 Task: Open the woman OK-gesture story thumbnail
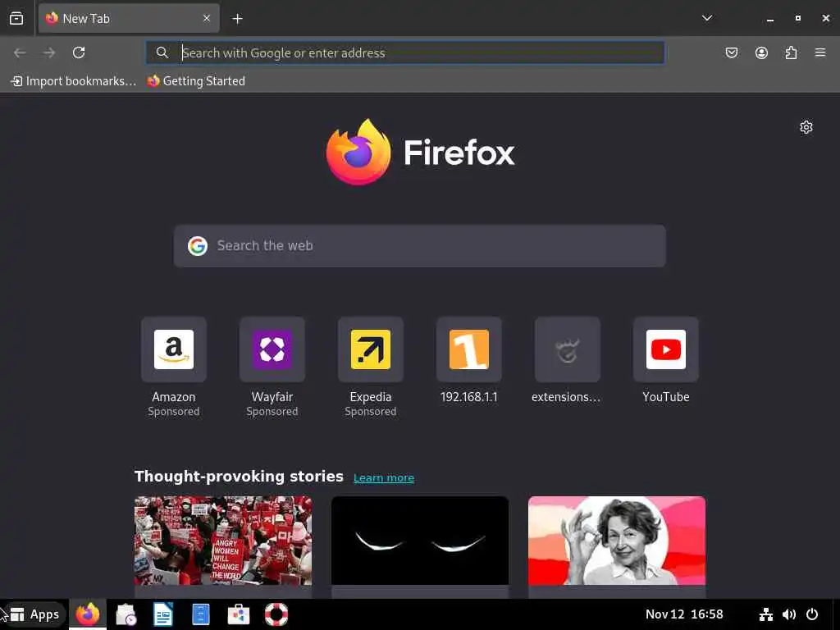coord(617,541)
